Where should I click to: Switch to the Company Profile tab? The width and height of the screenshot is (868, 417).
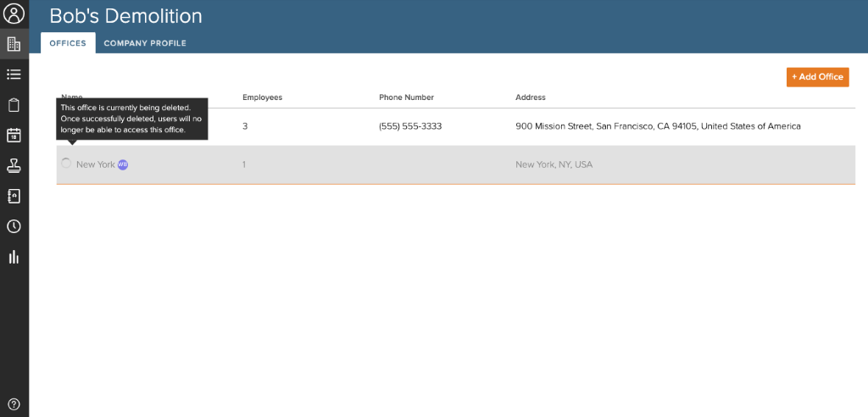pyautogui.click(x=145, y=43)
